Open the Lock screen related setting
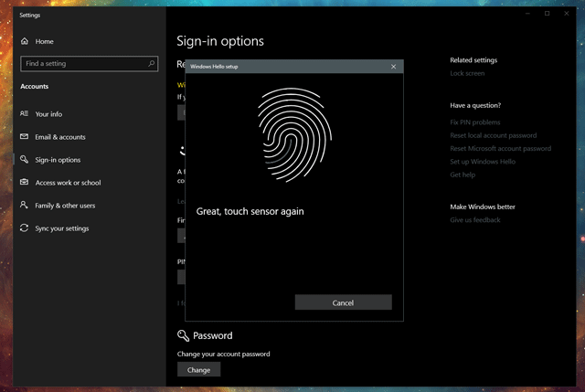585x392 pixels. (467, 73)
